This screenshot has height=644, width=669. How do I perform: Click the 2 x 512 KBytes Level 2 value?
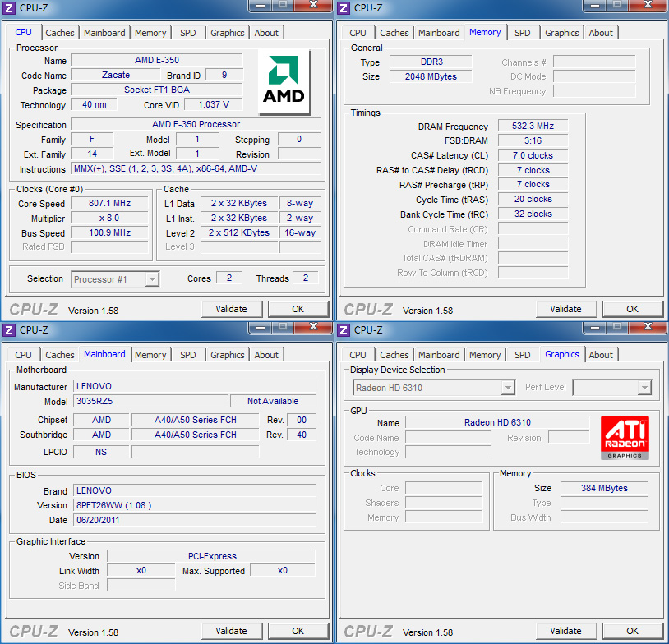[x=239, y=232]
